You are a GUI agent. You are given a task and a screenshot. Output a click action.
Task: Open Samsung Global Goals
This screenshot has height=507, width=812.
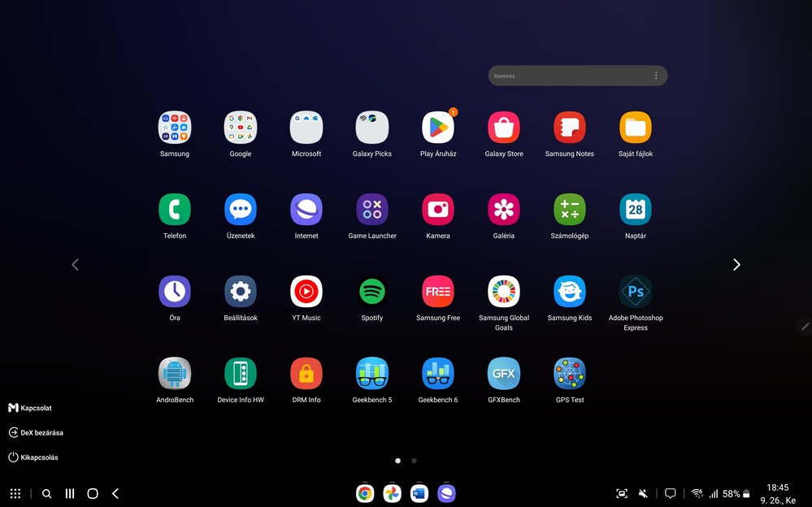pos(504,292)
